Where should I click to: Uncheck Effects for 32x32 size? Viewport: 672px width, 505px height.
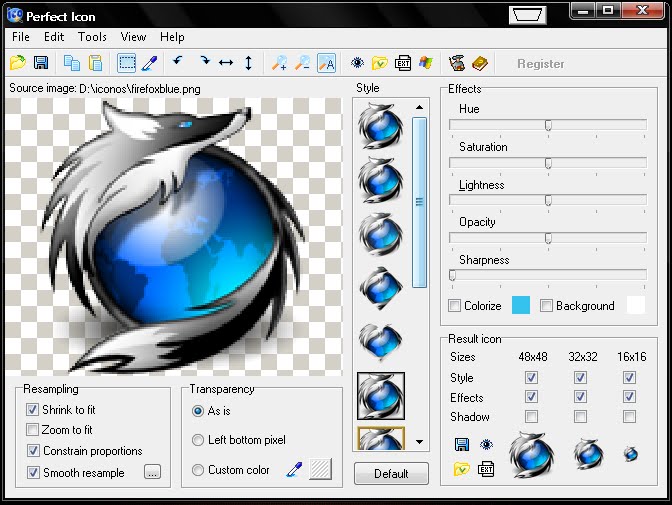pyautogui.click(x=580, y=397)
